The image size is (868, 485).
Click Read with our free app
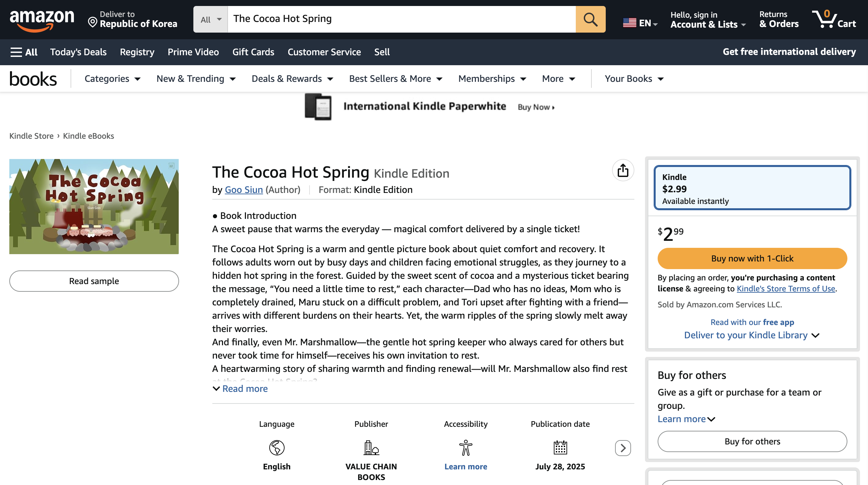752,322
